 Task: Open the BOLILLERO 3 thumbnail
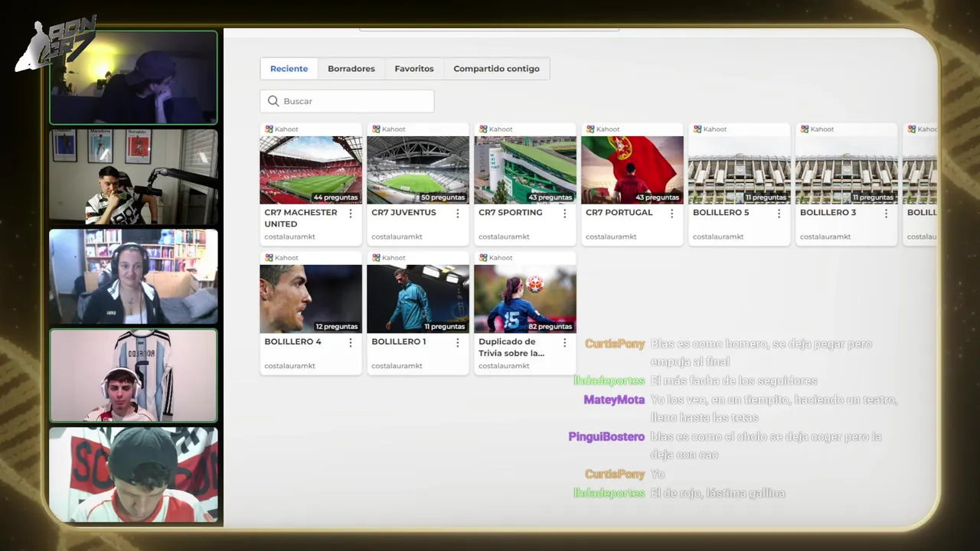tap(847, 170)
